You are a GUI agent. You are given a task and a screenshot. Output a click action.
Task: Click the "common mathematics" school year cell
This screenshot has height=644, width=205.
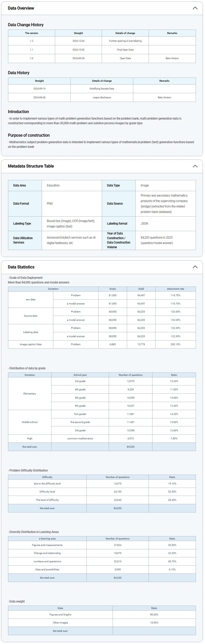point(80,439)
